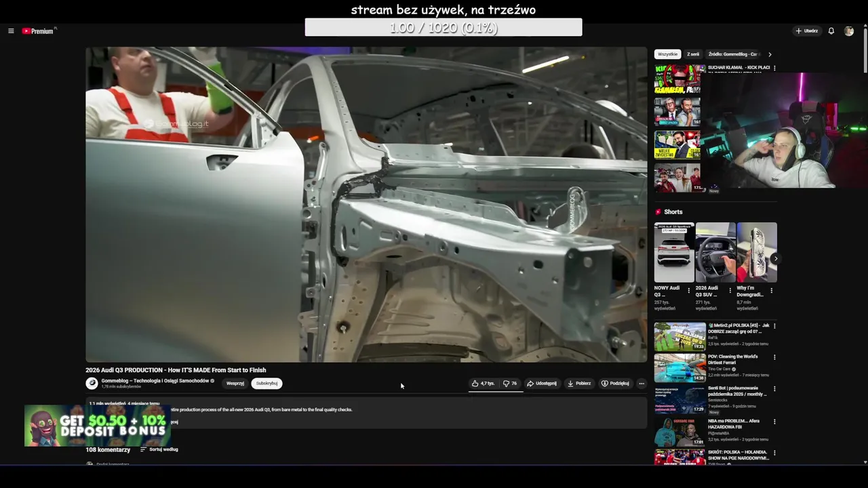Open Metin2.pl video thumbnail 19:33
This screenshot has width=868, height=488.
679,337
